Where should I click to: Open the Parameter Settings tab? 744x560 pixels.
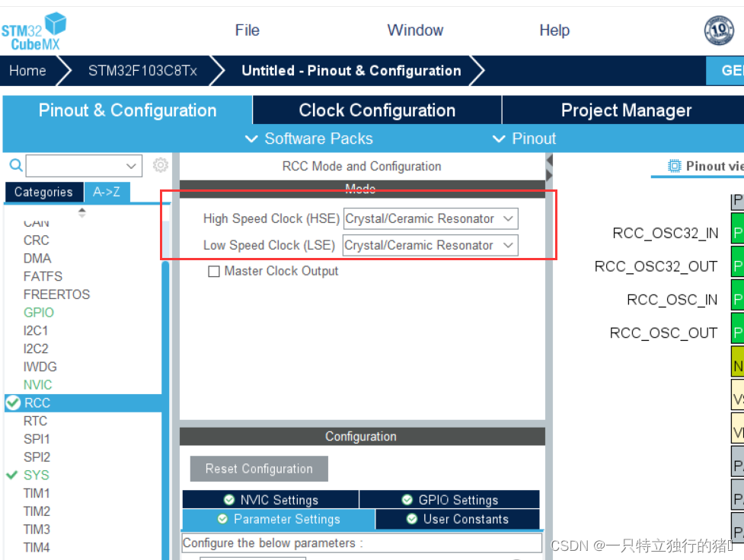click(x=279, y=519)
